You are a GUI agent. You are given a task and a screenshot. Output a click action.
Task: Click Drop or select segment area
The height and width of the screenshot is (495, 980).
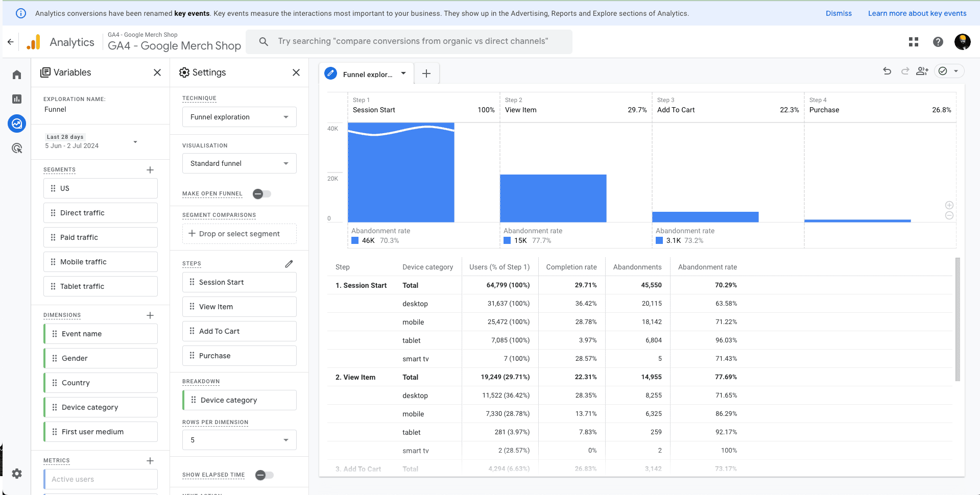(x=240, y=234)
